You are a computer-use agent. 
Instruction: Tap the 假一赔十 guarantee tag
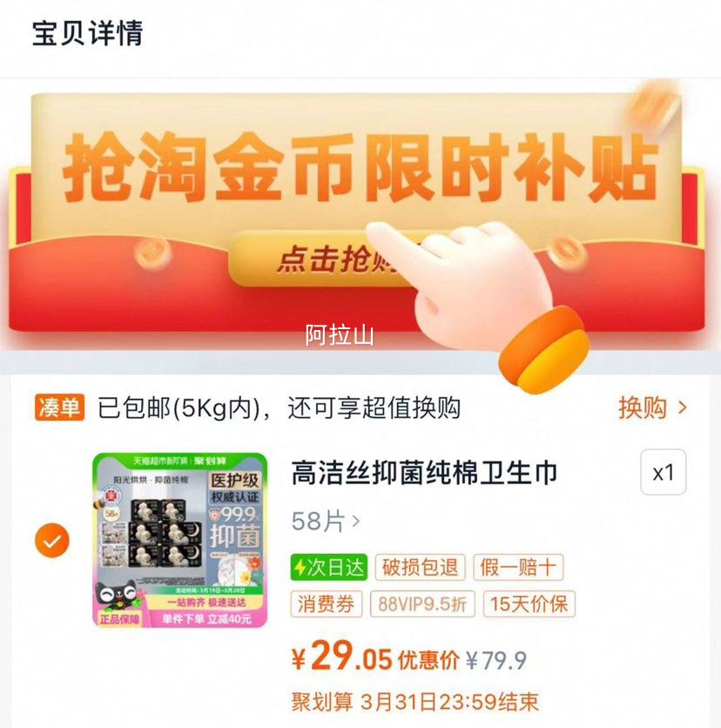click(518, 568)
